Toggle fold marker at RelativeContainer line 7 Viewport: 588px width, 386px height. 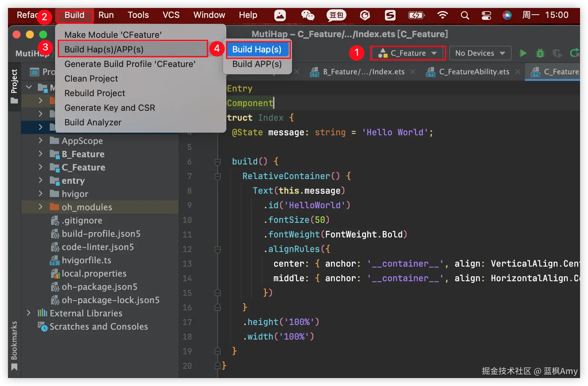[x=218, y=176]
